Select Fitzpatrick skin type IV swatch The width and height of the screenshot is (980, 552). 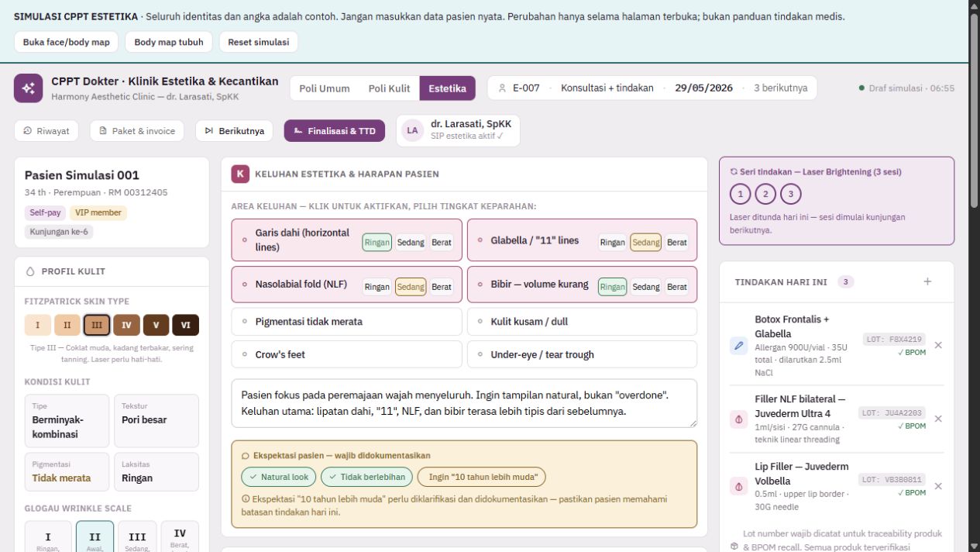coord(126,325)
